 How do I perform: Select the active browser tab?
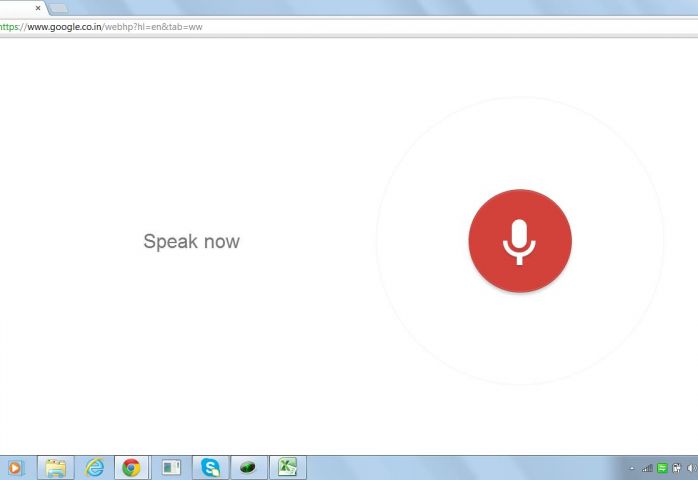(x=18, y=8)
